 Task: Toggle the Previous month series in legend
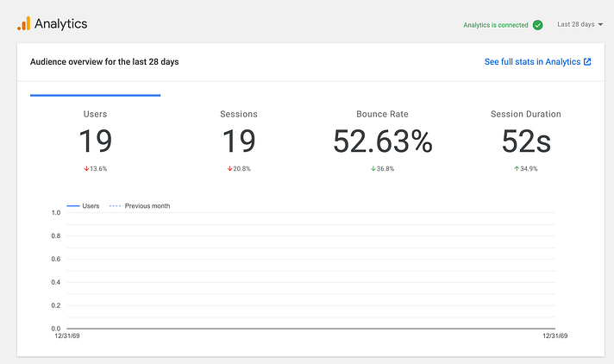tap(140, 205)
